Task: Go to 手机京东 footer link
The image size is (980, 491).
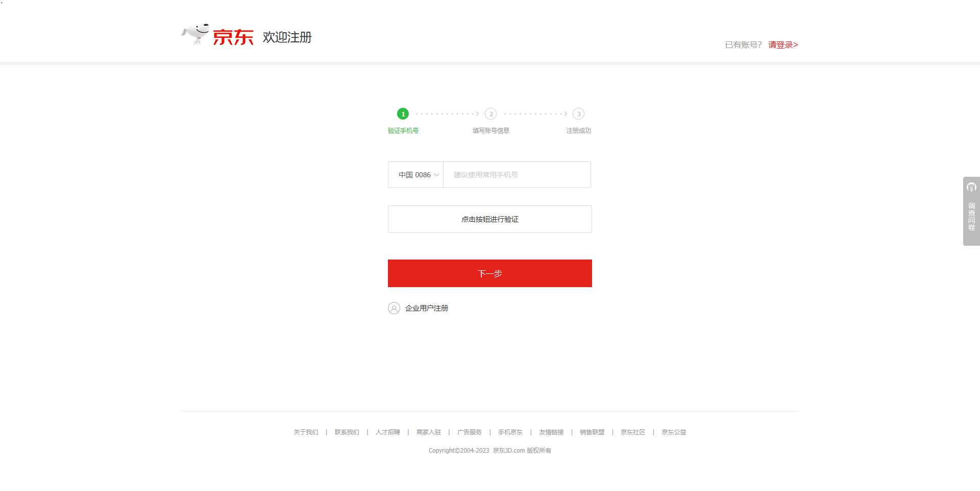Action: [510, 432]
